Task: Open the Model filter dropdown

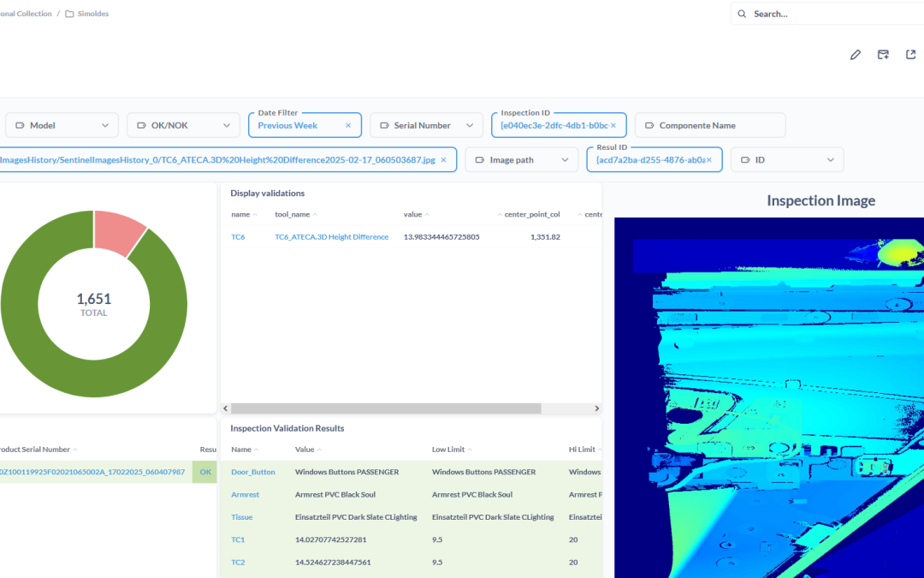Action: pyautogui.click(x=62, y=126)
